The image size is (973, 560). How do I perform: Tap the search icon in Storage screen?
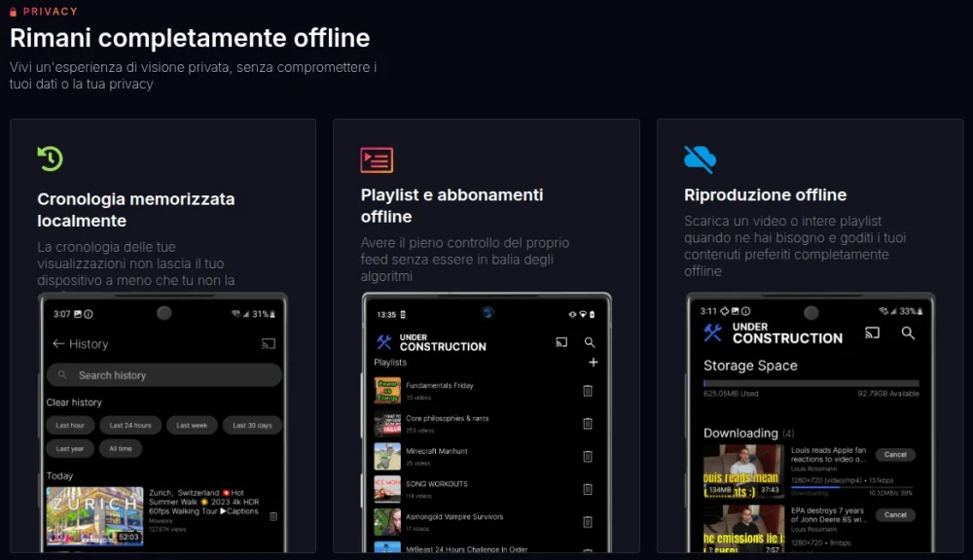tap(908, 332)
